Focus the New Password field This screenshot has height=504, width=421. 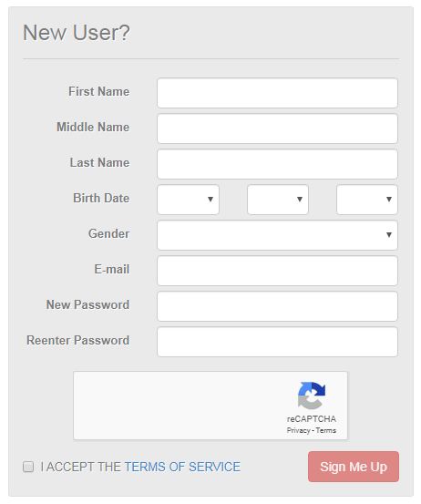coord(277,306)
